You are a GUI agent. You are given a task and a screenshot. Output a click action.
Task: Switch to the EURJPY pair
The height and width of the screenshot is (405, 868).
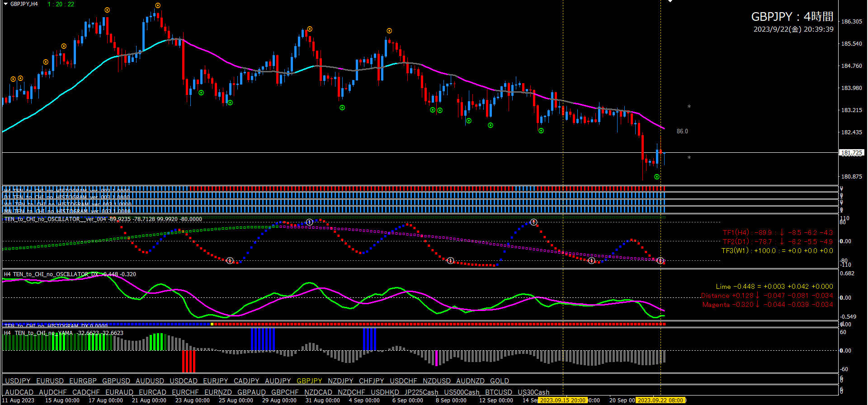(x=216, y=381)
